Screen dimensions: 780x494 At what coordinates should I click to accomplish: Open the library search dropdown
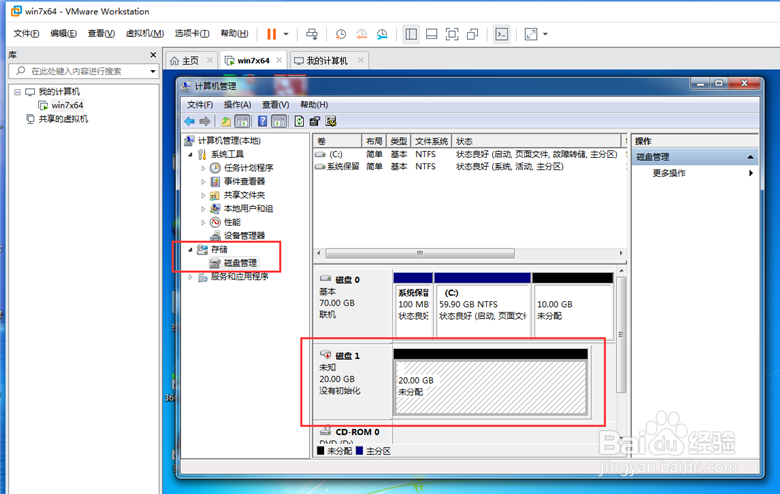coord(153,71)
